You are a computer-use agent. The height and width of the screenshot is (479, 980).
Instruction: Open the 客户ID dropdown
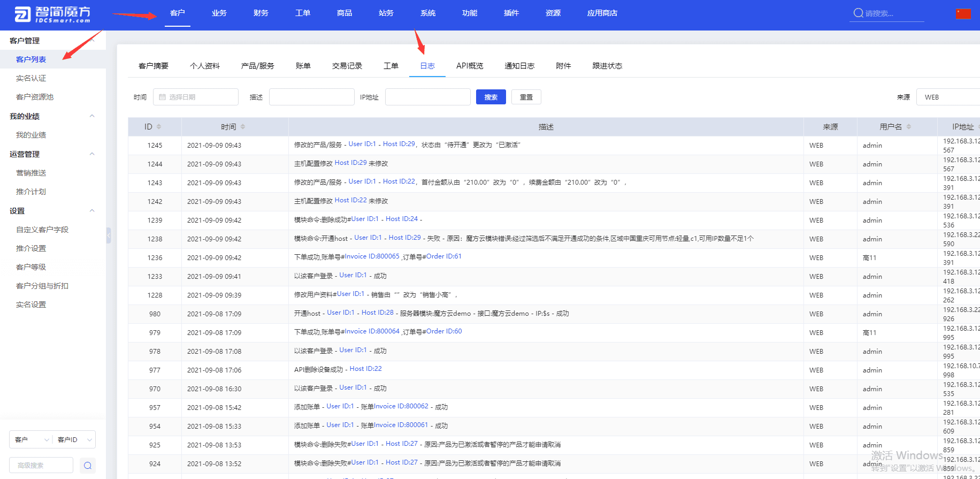(x=74, y=439)
